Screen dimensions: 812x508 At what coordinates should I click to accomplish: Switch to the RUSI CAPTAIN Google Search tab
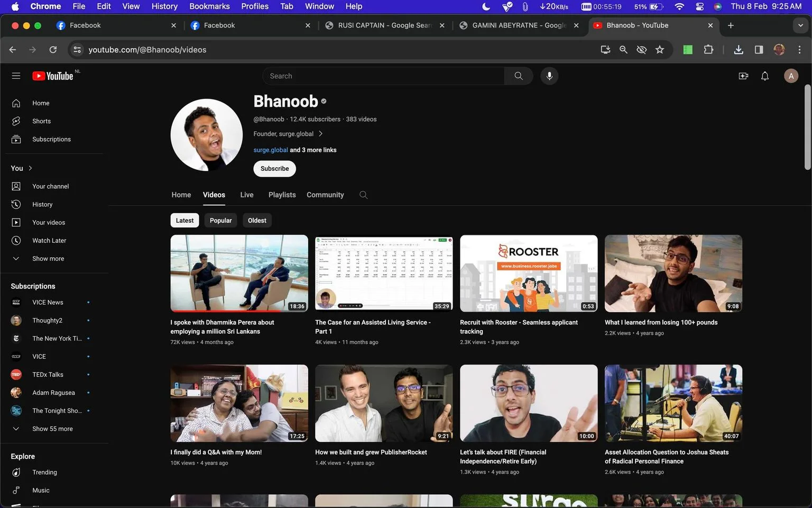tap(385, 25)
